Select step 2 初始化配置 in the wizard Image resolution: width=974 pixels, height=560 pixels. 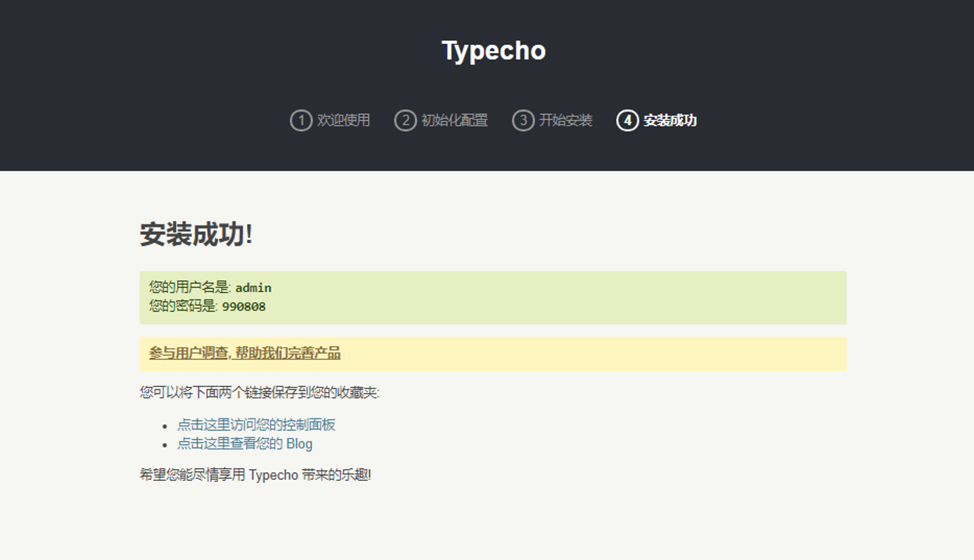441,120
